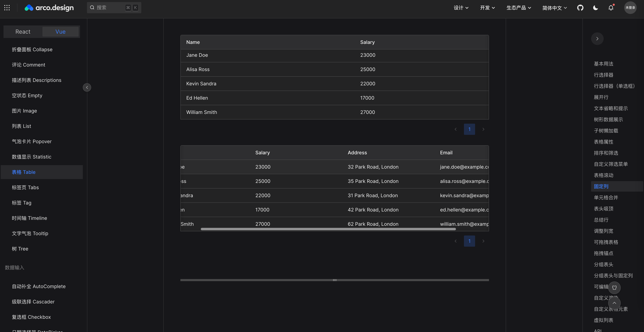Go to next page in second table
The width and height of the screenshot is (644, 332).
coord(483,241)
